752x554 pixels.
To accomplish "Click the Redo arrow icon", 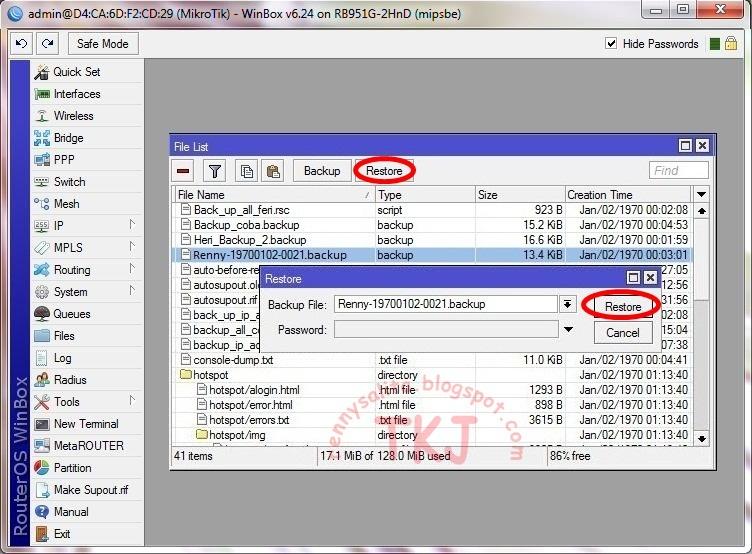I will pos(47,44).
